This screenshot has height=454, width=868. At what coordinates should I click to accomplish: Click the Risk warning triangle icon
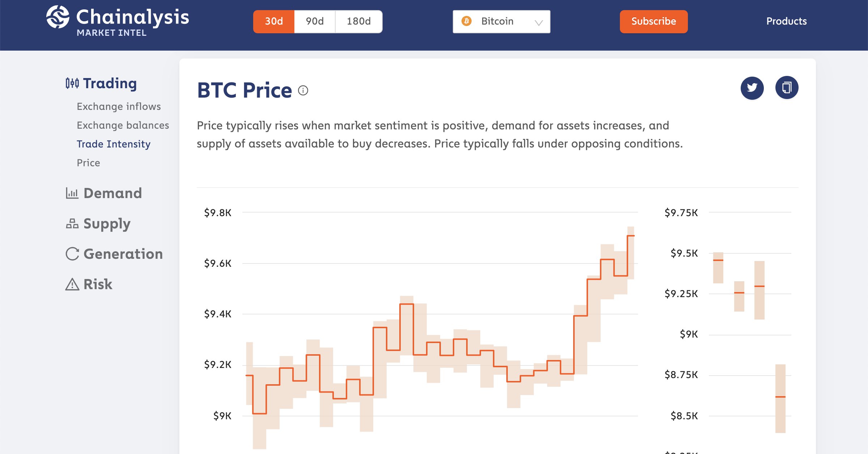(72, 284)
